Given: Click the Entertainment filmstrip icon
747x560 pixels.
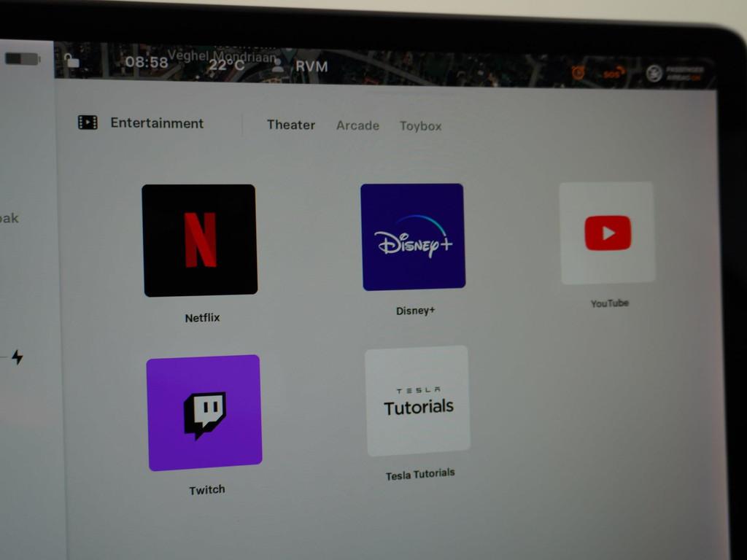Looking at the screenshot, I should click(x=88, y=122).
